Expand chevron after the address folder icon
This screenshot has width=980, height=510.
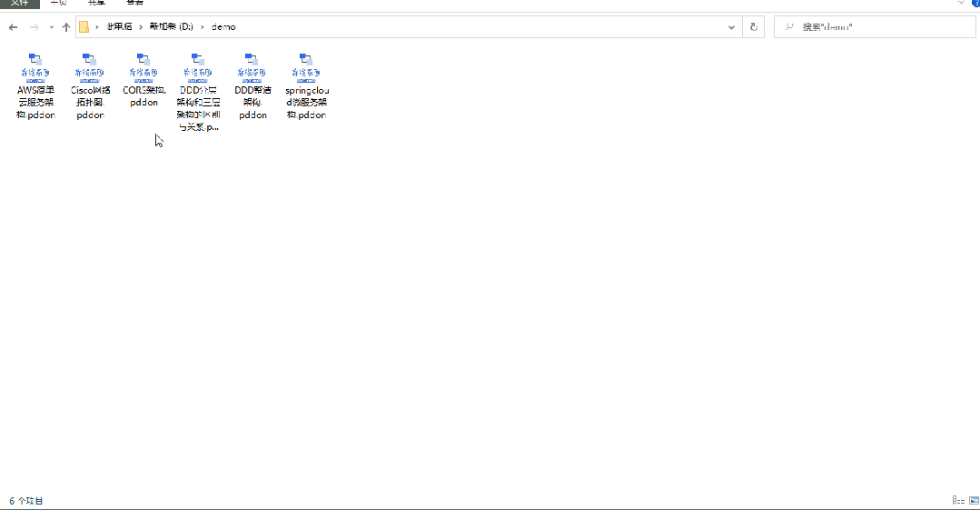tap(97, 27)
